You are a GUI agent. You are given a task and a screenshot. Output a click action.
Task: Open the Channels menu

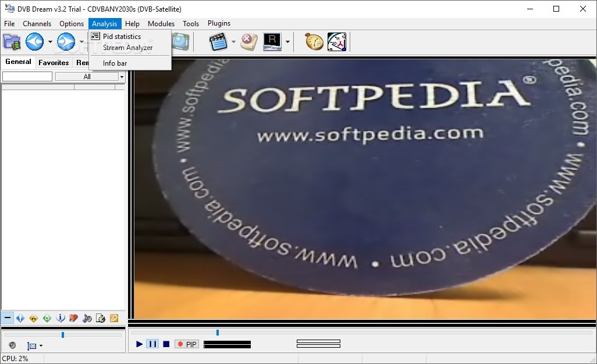(x=37, y=24)
